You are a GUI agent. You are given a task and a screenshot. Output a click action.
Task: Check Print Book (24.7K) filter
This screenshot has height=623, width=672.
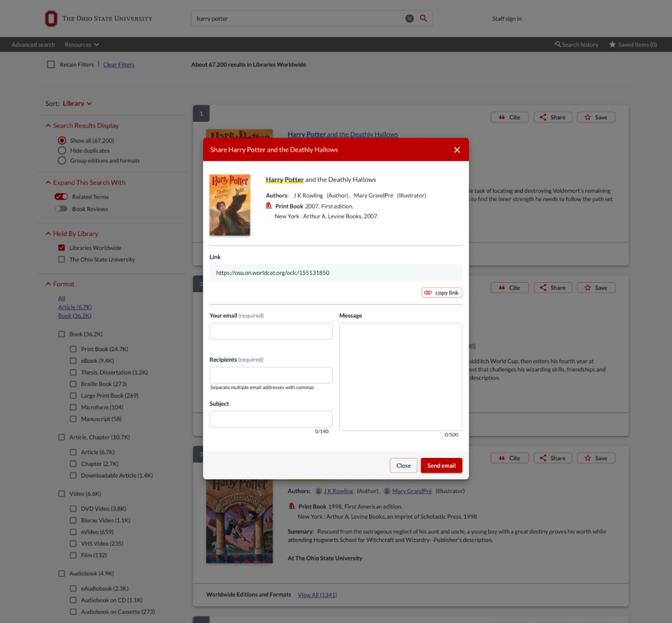pyautogui.click(x=73, y=349)
